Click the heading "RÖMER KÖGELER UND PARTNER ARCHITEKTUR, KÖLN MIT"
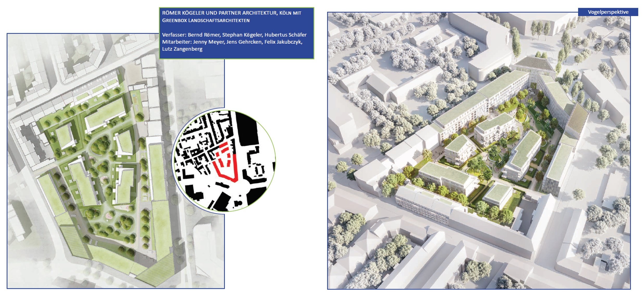 [x=232, y=13]
